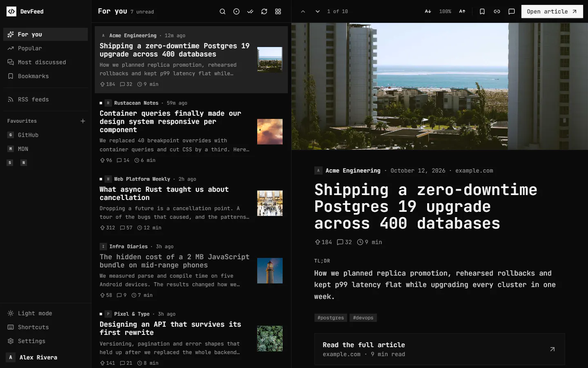
Task: Switch the feed to grid layout
Action: coord(278,11)
